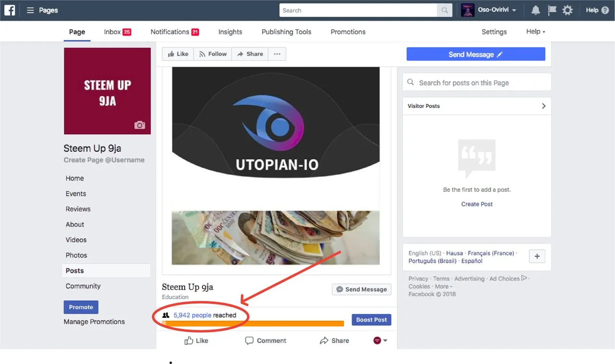This screenshot has width=615, height=364.
Task: Click the Inbox badge showing 25
Action: point(127,32)
